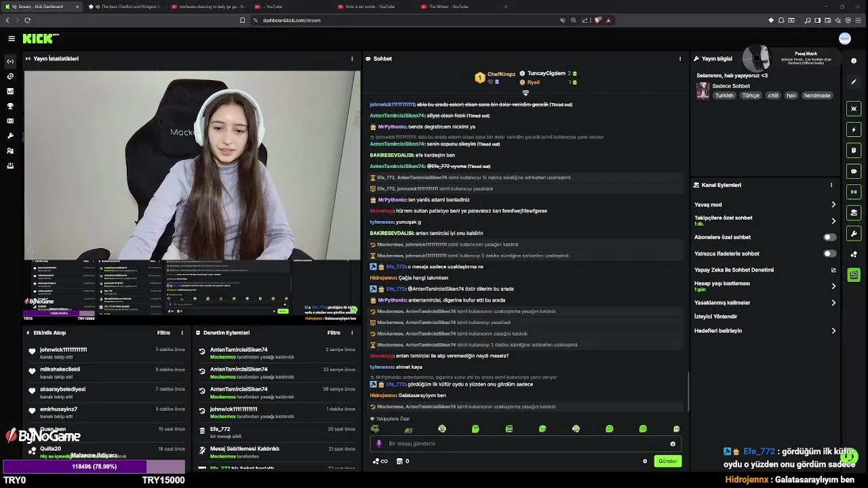Click the browser reload button
This screenshot has width=868, height=488.
[x=28, y=20]
